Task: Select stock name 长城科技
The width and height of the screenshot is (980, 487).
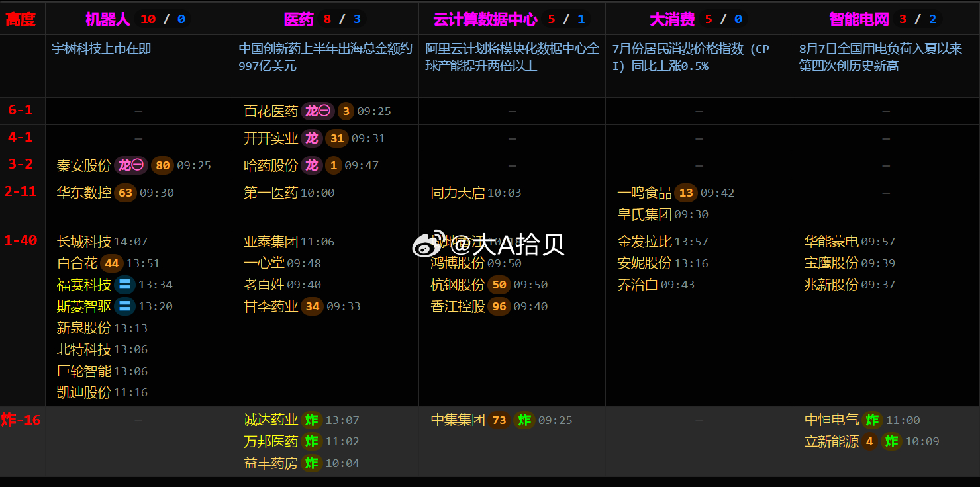Action: (x=84, y=242)
